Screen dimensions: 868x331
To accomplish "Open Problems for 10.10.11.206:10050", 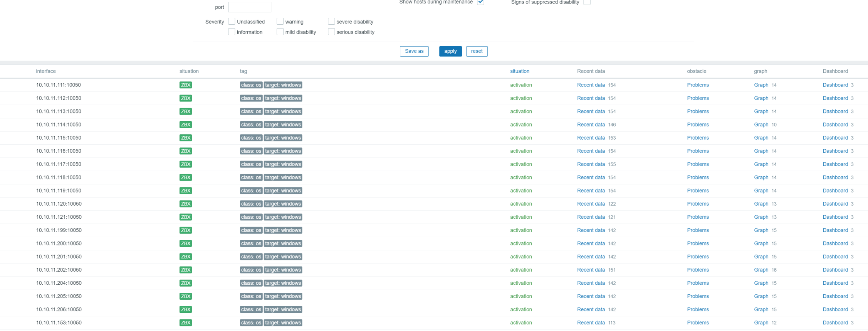I will coord(698,309).
